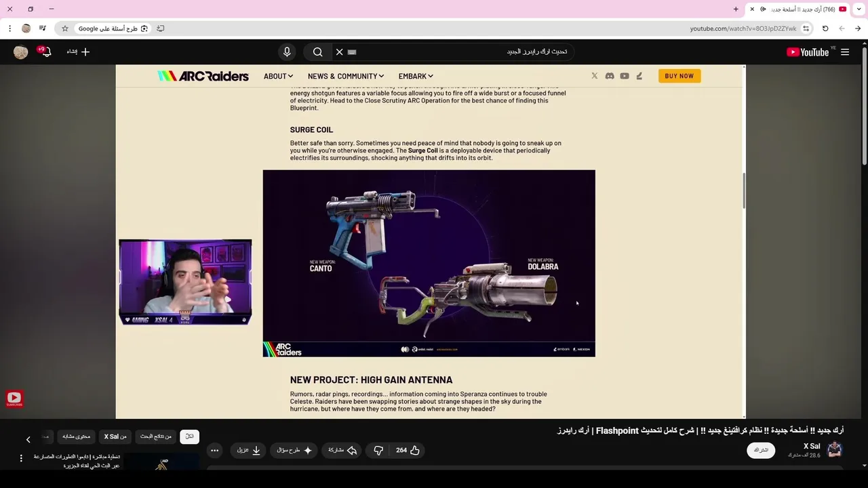The height and width of the screenshot is (488, 868).
Task: Open X Sal channel avatar
Action: (835, 449)
